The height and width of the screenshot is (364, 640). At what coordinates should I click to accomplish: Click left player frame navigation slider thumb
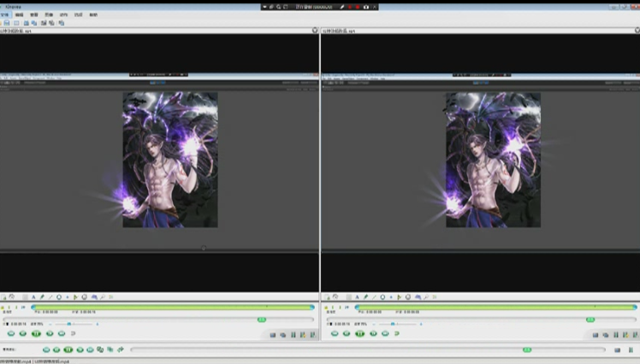pyautogui.click(x=262, y=320)
